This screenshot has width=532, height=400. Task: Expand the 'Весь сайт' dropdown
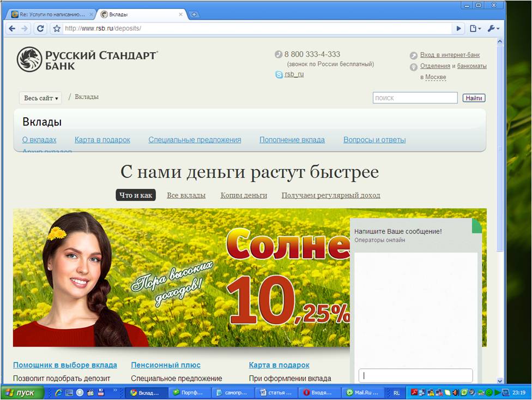point(40,98)
